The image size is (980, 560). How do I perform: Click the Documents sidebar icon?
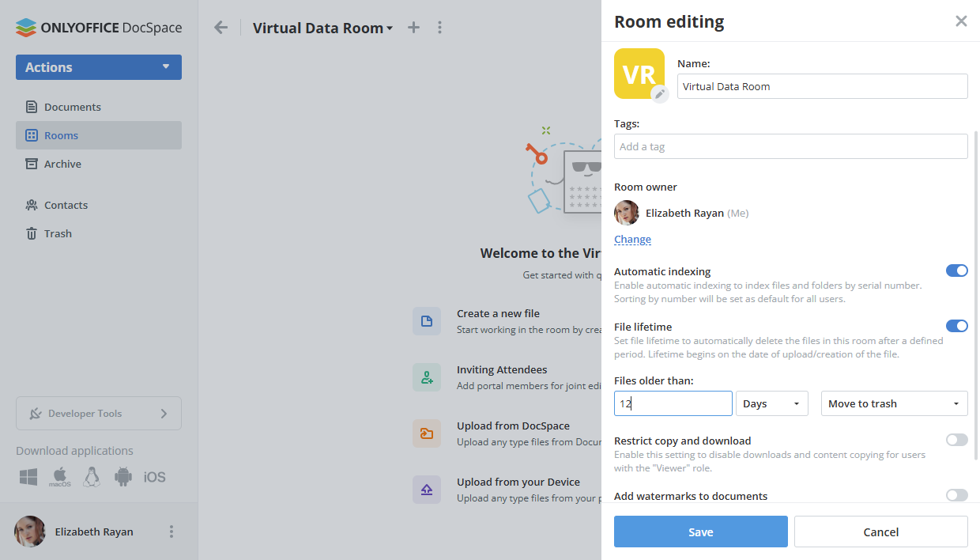[x=32, y=107]
